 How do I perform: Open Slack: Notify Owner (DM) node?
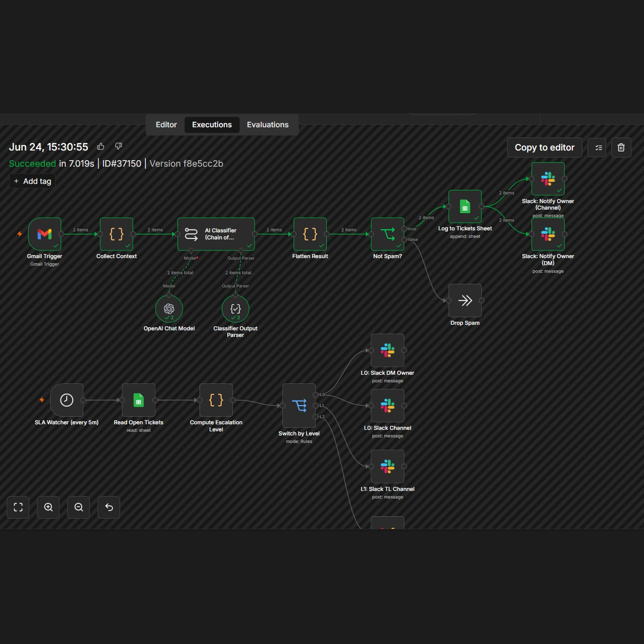click(x=548, y=234)
